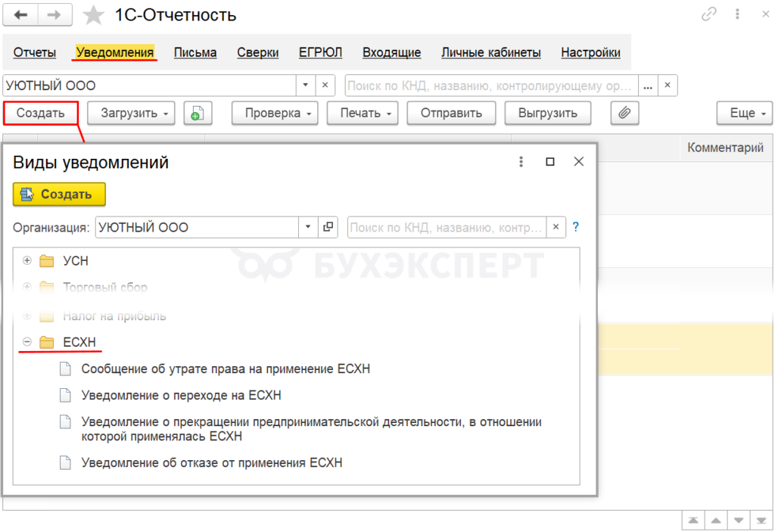This screenshot has height=532, width=775.
Task: Clear the dialog search field
Action: pyautogui.click(x=556, y=228)
